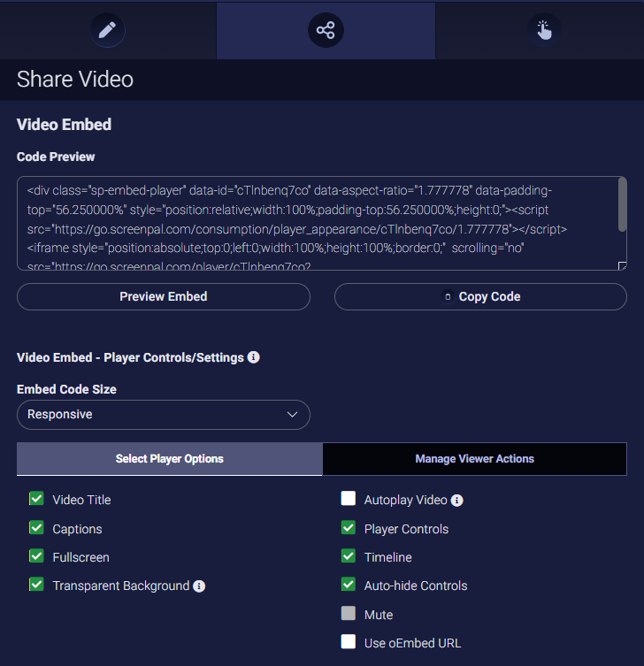This screenshot has width=644, height=666.
Task: Open the pencil edit tab
Action: (x=107, y=30)
